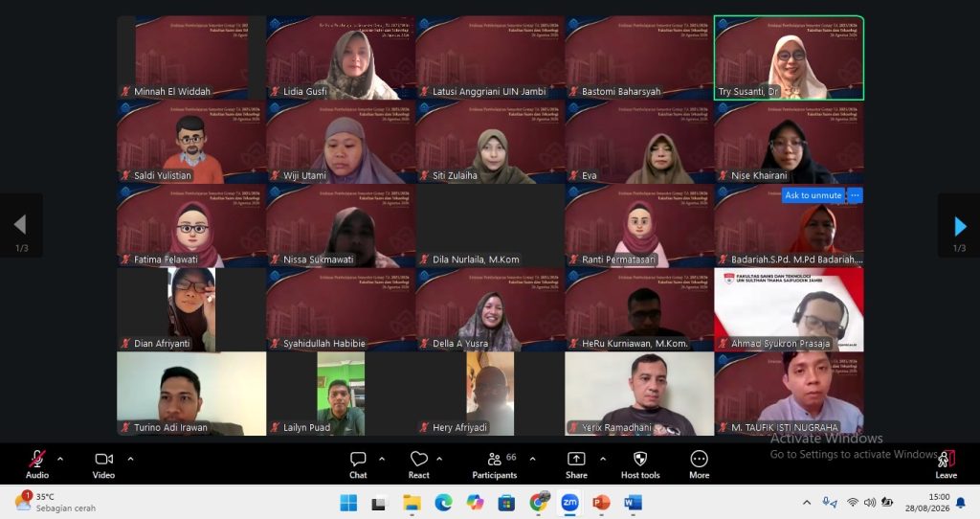Open clock and calendar at 15:00
The image size is (980, 519).
tap(926, 502)
